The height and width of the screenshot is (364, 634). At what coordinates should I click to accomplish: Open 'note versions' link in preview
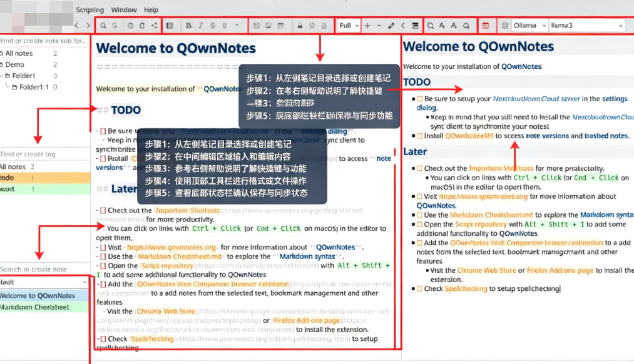547,136
